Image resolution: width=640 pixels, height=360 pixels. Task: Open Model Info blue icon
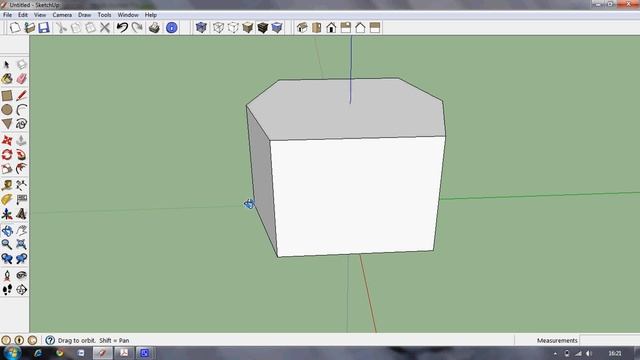[172, 27]
